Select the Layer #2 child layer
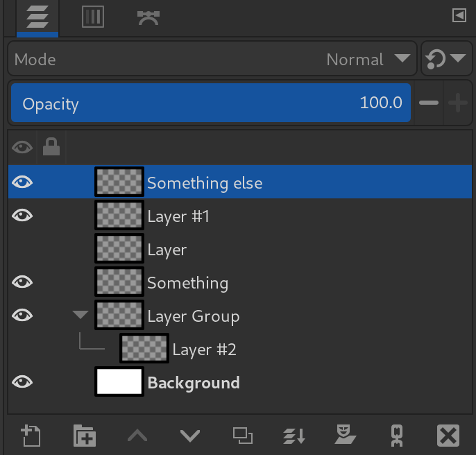476x455 pixels. [x=240, y=349]
